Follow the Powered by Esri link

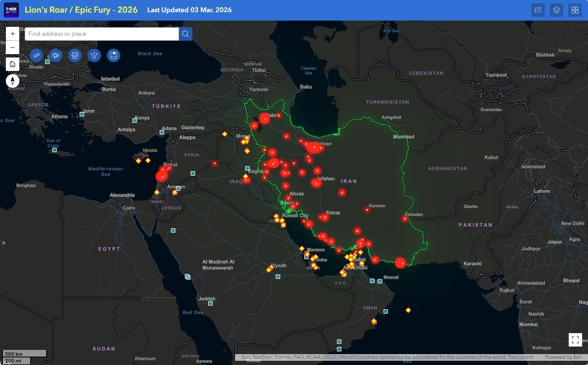563,357
